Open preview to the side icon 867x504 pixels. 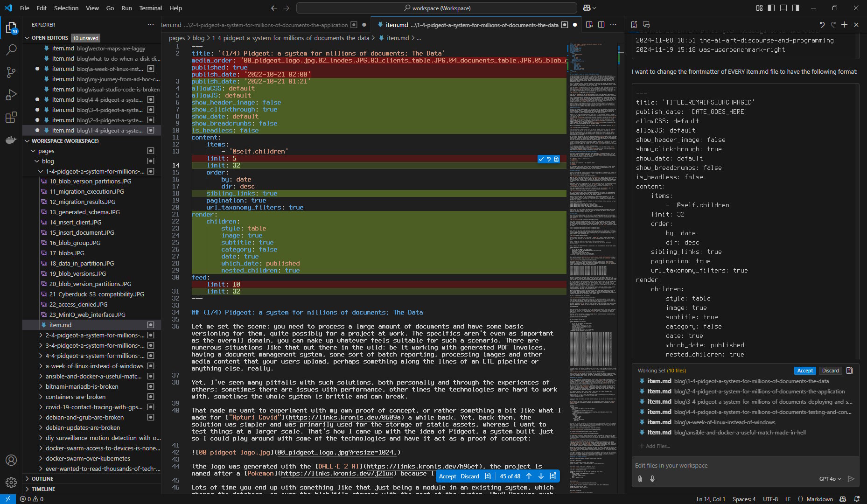tap(589, 25)
